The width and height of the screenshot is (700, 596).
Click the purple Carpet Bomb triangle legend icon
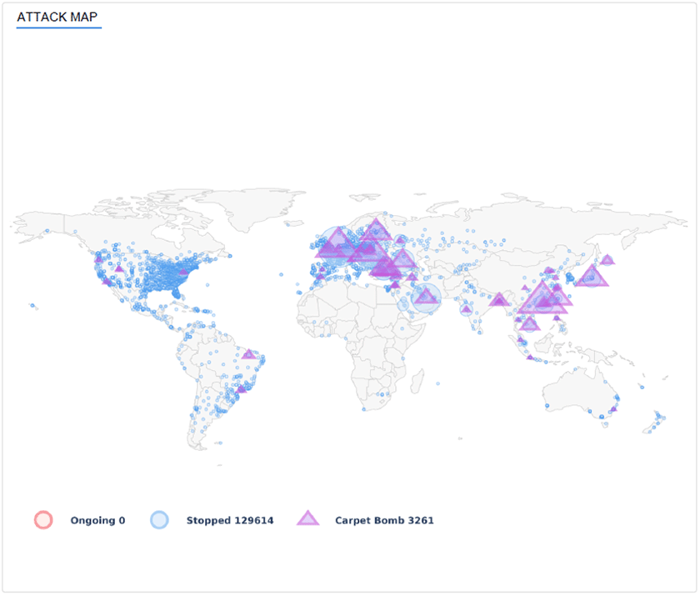click(308, 518)
